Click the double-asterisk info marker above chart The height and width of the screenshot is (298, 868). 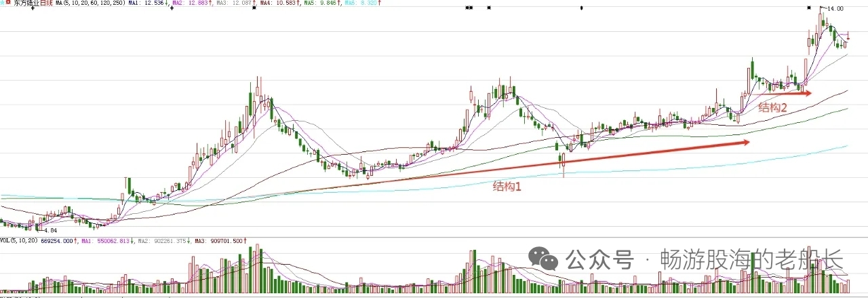click(469, 7)
